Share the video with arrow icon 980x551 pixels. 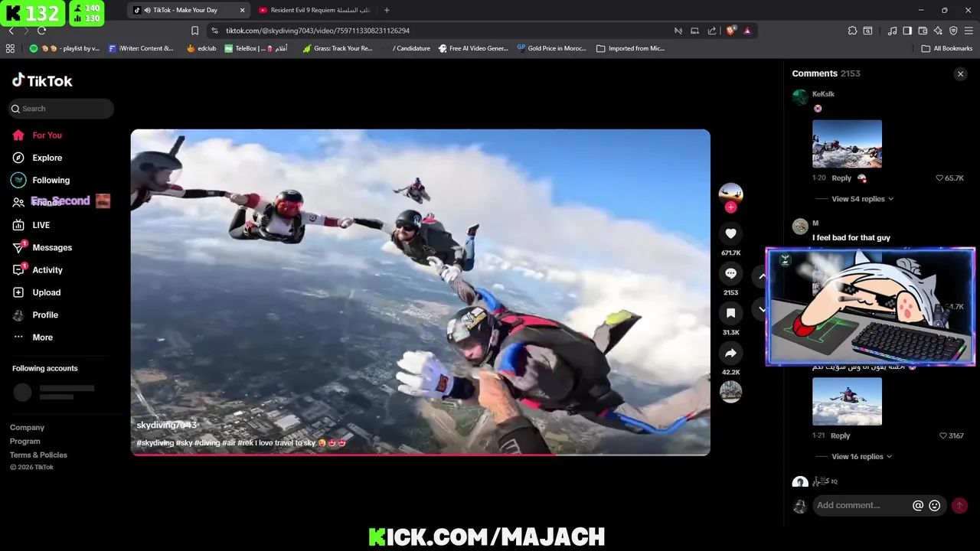pyautogui.click(x=730, y=354)
